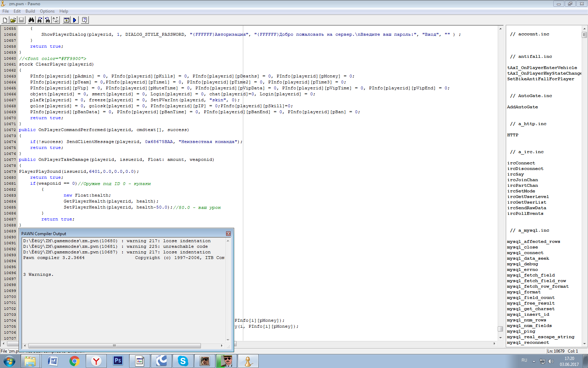The height and width of the screenshot is (368, 588).
Task: Click the '3 Warnings.' summary line
Action: tap(38, 274)
